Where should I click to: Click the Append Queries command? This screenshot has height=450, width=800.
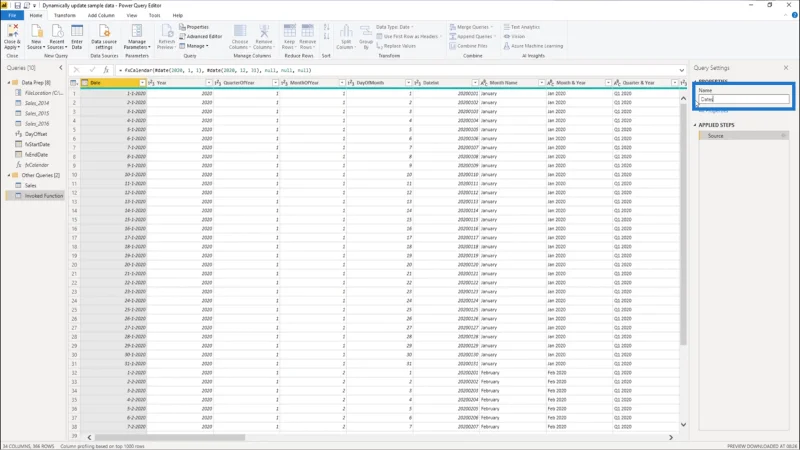click(x=471, y=36)
